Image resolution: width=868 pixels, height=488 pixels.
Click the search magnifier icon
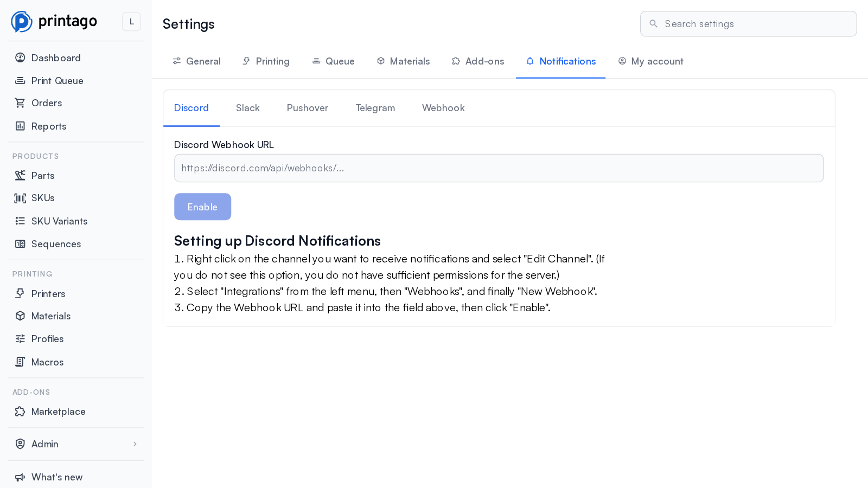pos(654,24)
